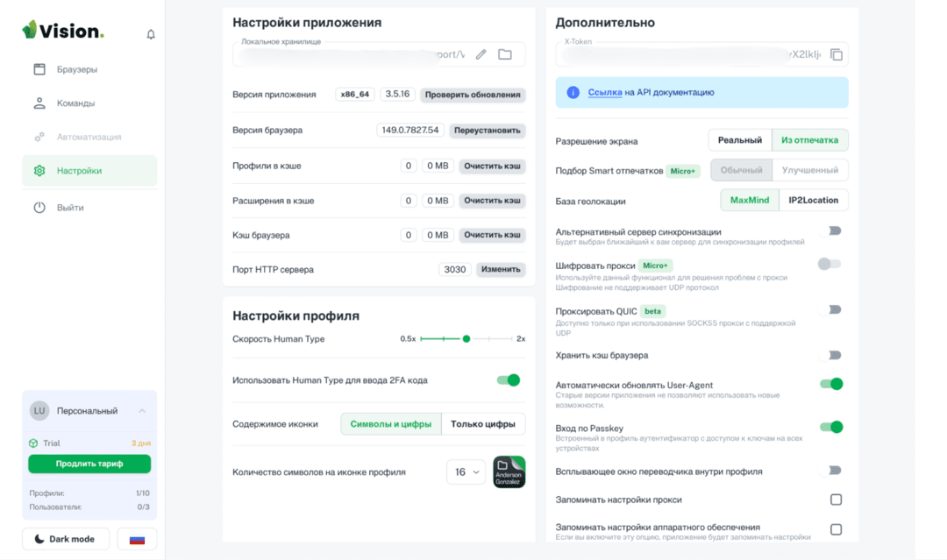Select Реальный screen resolution
Viewport: 947px width, 560px height.
point(740,140)
